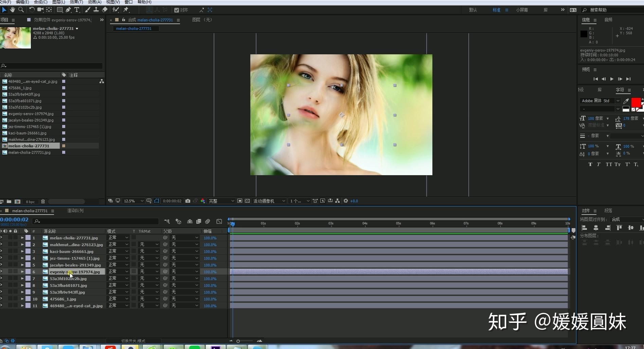This screenshot has height=349, width=644.
Task: Open the show channel RGB icon
Action: tap(203, 201)
